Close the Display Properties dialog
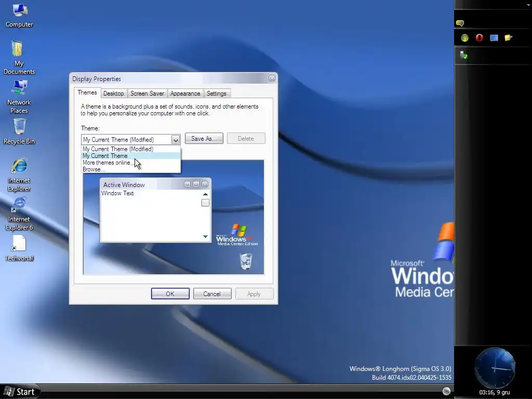 tap(272, 78)
